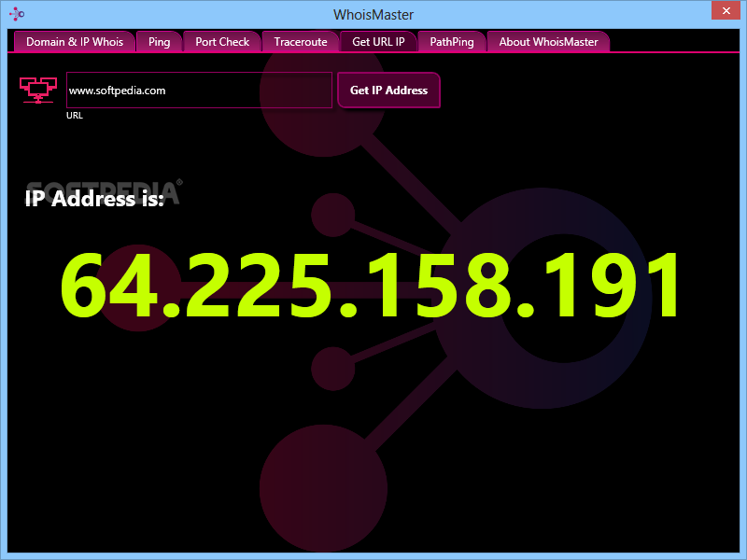
Task: Switch to the Ping tab
Action: pyautogui.click(x=159, y=42)
